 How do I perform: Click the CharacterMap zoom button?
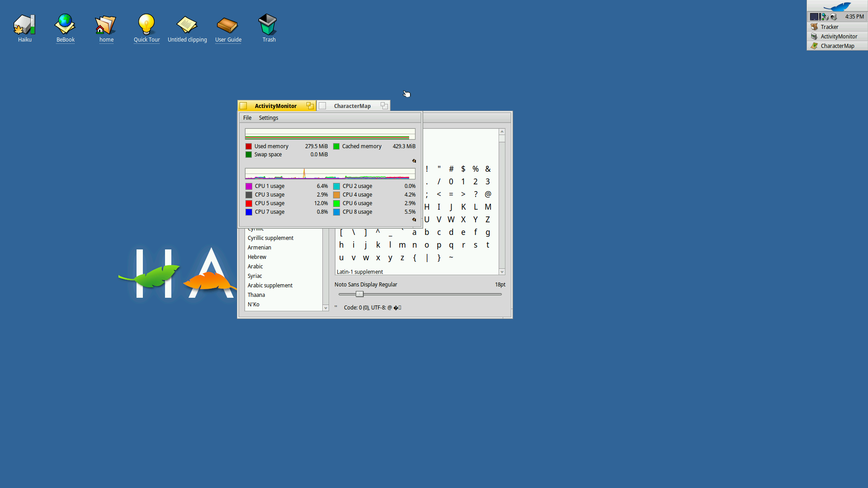click(x=384, y=106)
